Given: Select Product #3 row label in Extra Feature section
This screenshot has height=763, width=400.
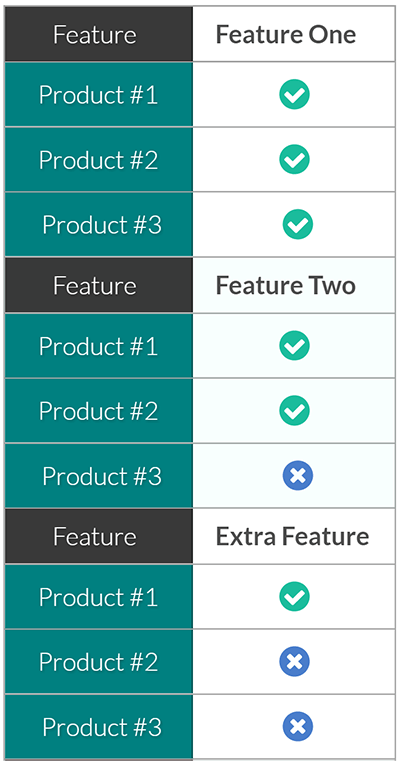Looking at the screenshot, I should 99,727.
